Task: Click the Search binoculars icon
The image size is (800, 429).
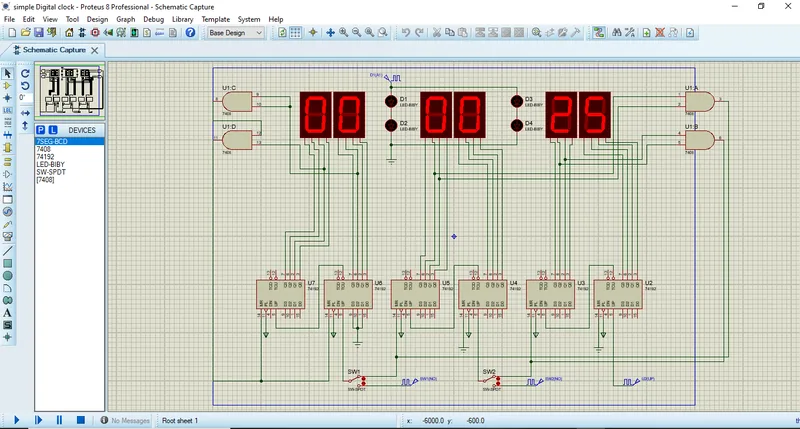Action: click(617, 33)
